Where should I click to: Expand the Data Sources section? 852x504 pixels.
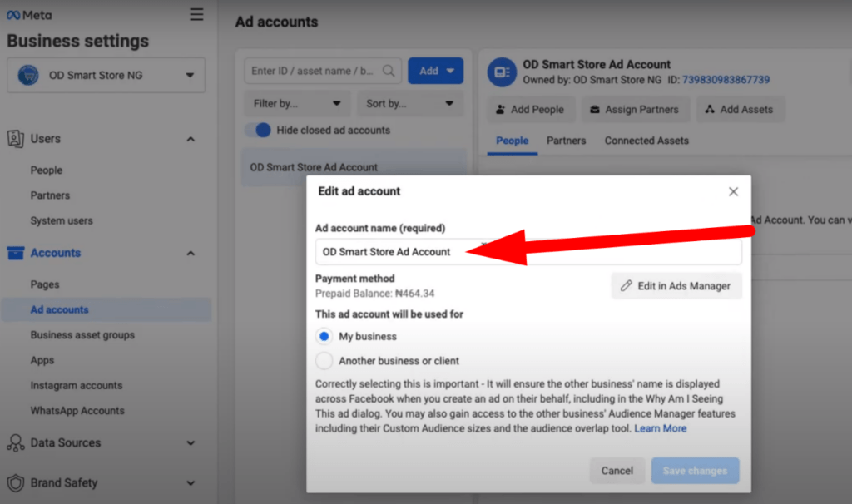point(191,442)
